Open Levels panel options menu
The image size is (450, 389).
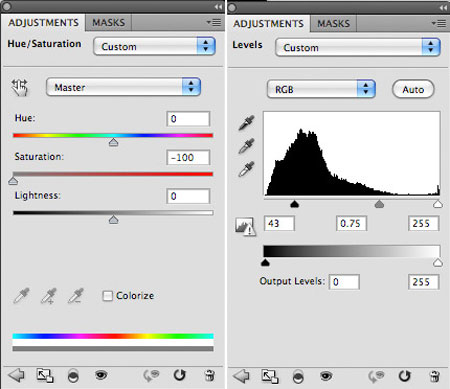tap(439, 23)
